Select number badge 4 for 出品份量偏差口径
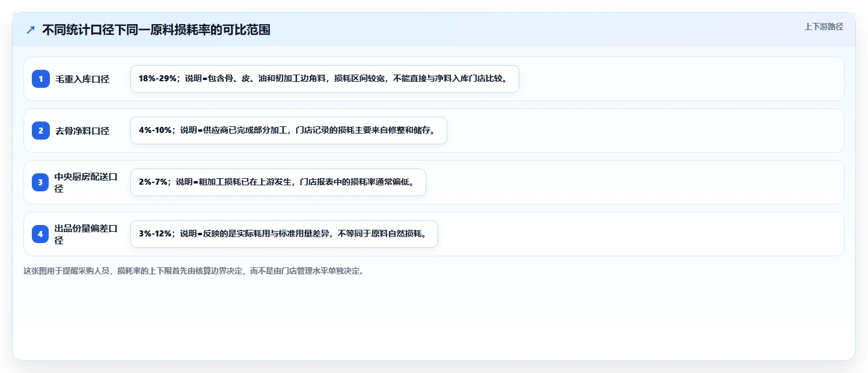The height and width of the screenshot is (373, 868). [41, 234]
